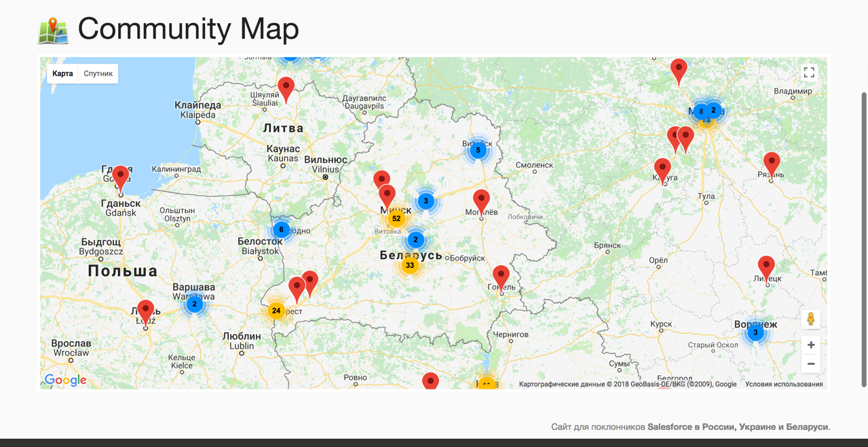
Task: Click the blue cluster marked 6
Action: pos(281,230)
